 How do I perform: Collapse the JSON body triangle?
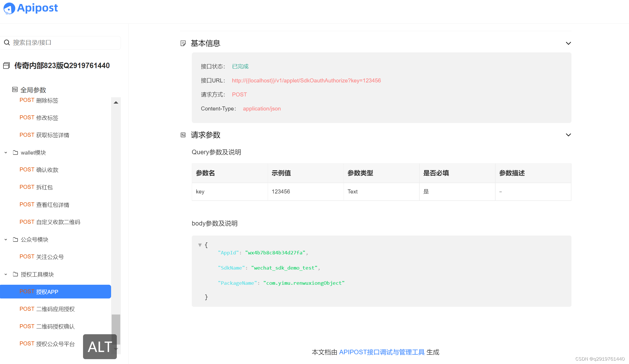200,245
